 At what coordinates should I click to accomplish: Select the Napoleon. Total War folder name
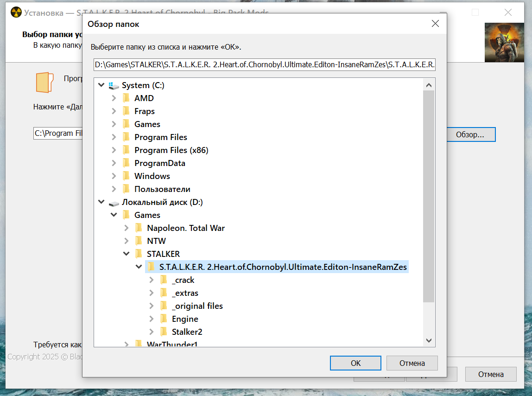[x=185, y=228]
